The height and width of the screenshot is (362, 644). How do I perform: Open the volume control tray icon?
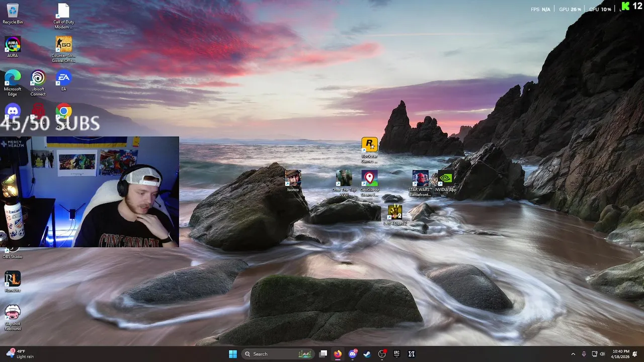coord(602,354)
